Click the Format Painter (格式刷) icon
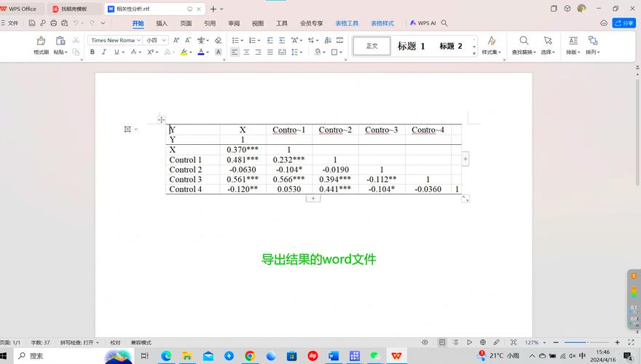The width and height of the screenshot is (641, 364). point(41,43)
